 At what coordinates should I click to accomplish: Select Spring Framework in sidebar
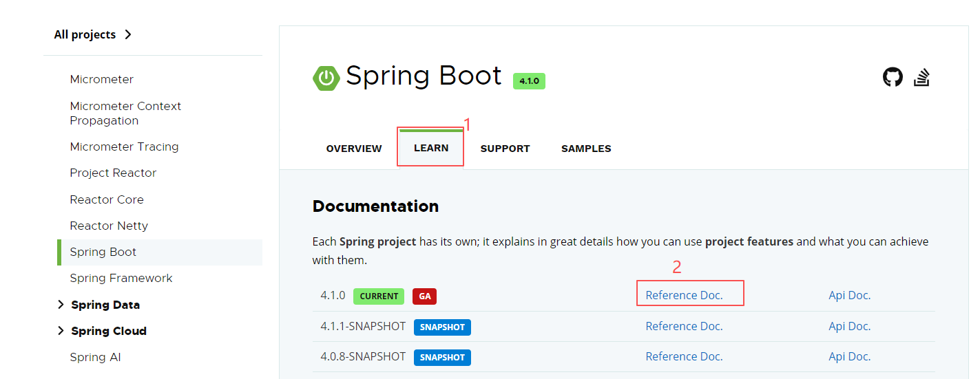click(x=121, y=278)
